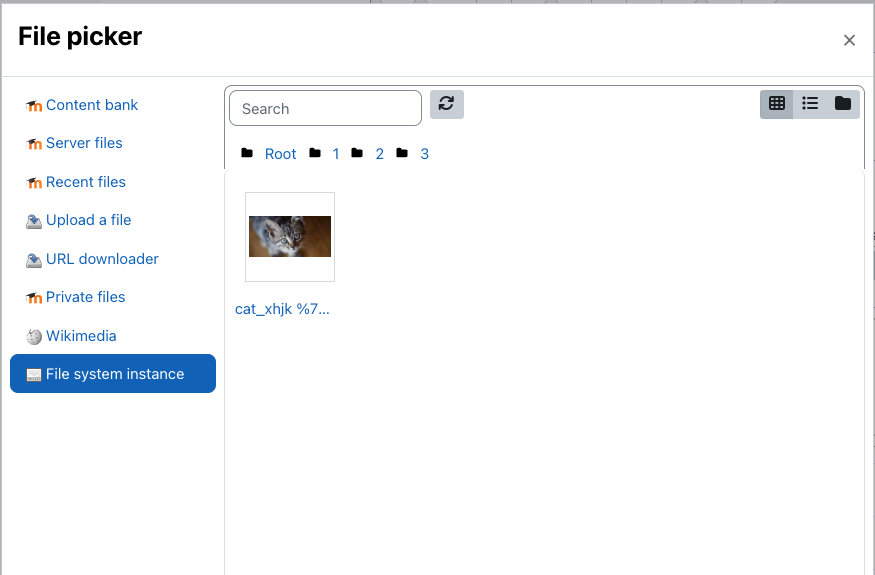Viewport: 875px width, 575px height.
Task: Close the File picker dialog
Action: tap(849, 40)
